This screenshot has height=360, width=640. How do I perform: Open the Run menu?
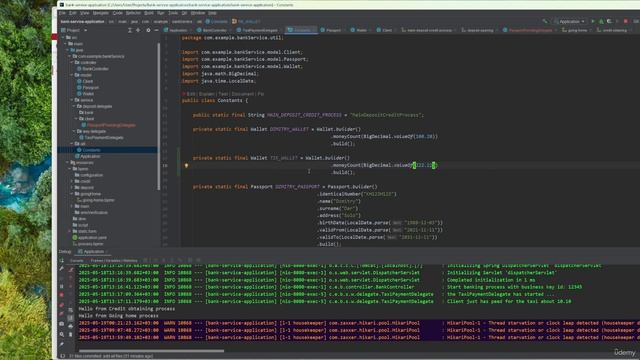(160, 13)
